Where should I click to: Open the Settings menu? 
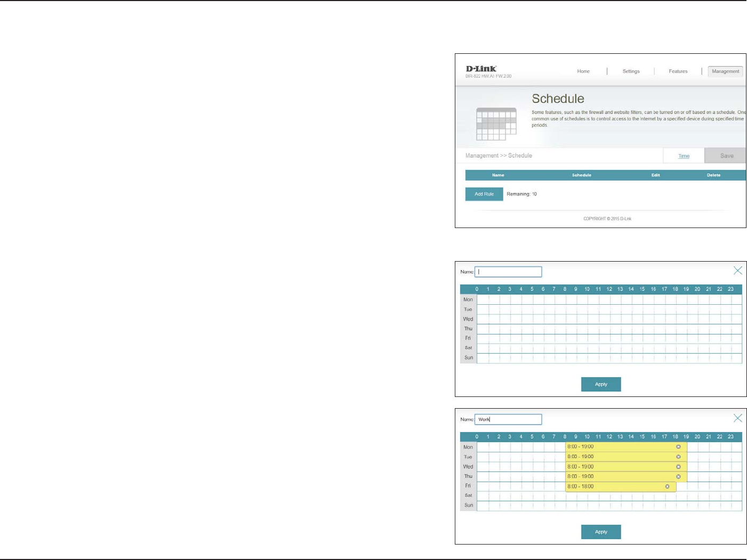click(631, 71)
